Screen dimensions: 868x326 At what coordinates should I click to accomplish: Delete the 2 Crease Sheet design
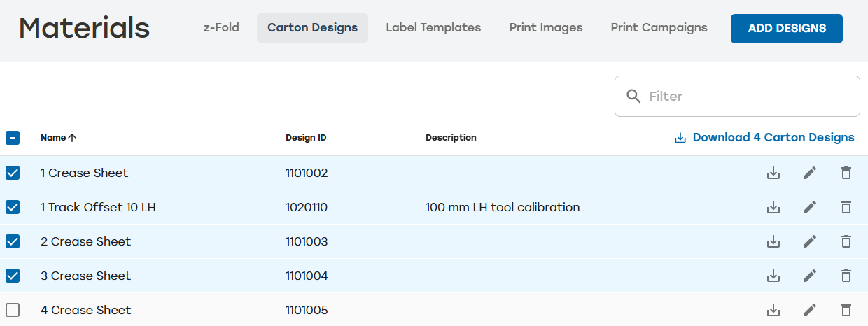(x=846, y=241)
